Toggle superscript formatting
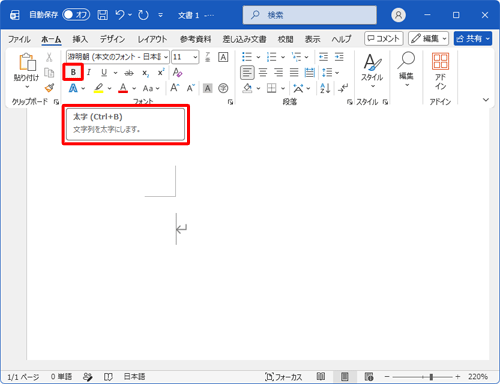The width and height of the screenshot is (500, 384). pyautogui.click(x=161, y=72)
